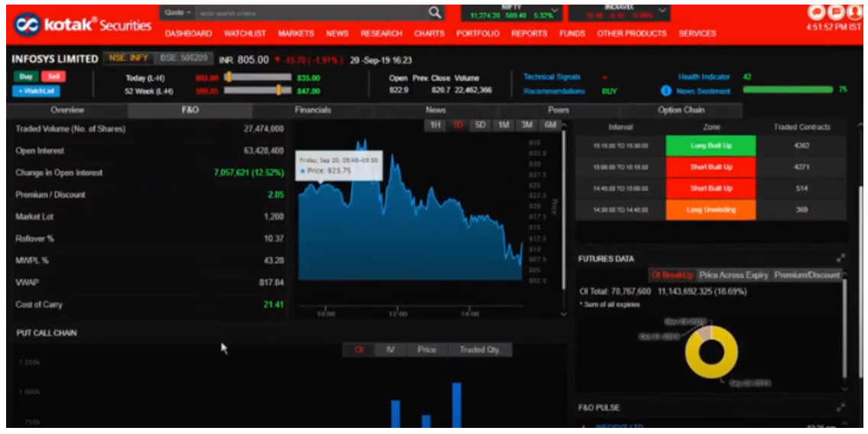Open the Quote type dropdown
The height and width of the screenshot is (434, 868).
pyautogui.click(x=178, y=13)
